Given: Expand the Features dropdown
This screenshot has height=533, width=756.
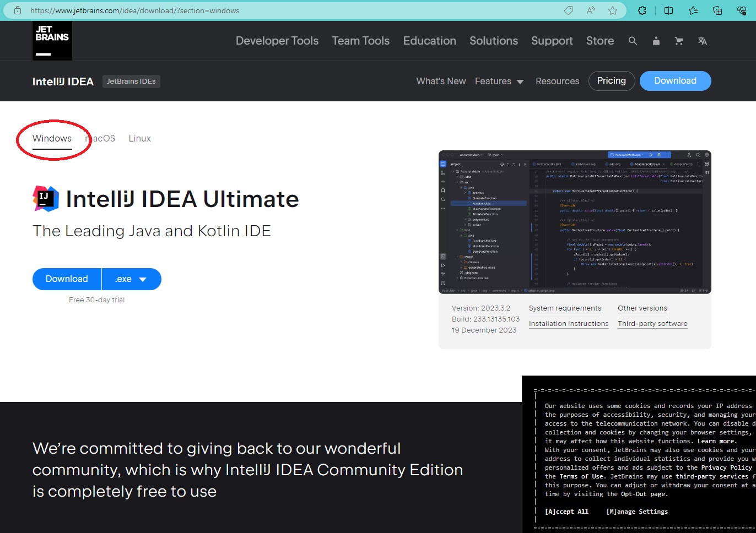Looking at the screenshot, I should pyautogui.click(x=499, y=81).
